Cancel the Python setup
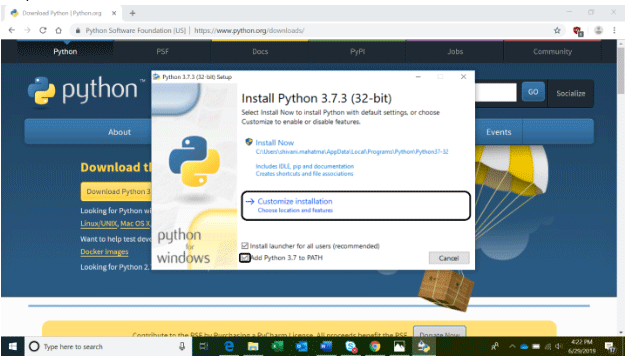Screen dimensions: 626x361 pos(449,258)
